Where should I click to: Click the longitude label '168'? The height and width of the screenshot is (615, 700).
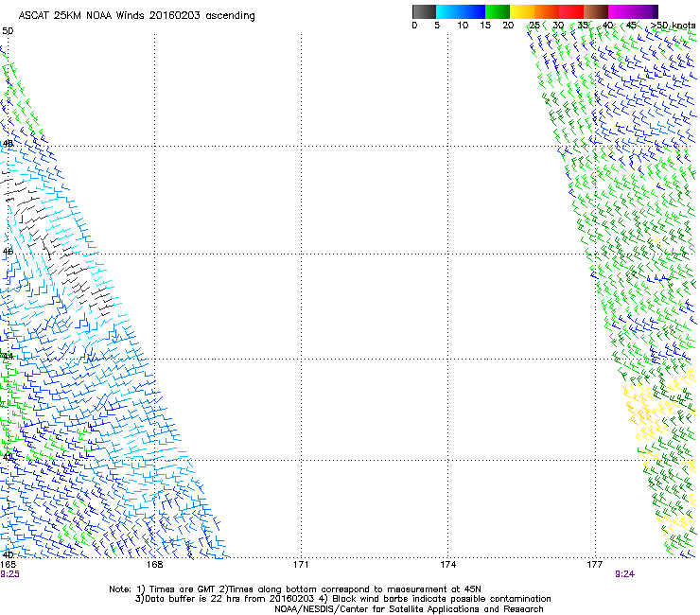coord(154,565)
